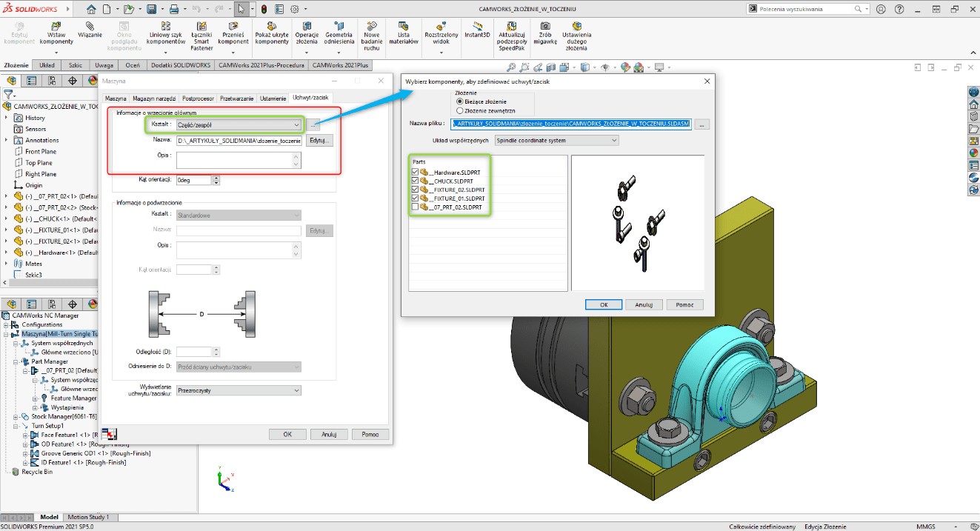Click the Home icon in the quick access bar
The width and height of the screenshot is (980, 531).
[91, 10]
